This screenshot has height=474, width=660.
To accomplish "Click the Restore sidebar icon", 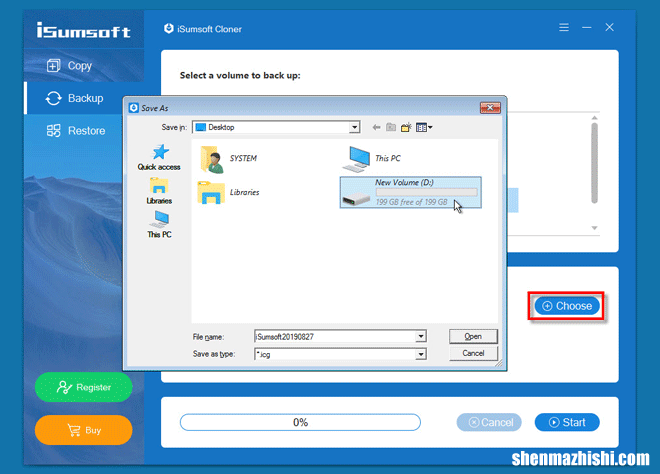I will [53, 130].
